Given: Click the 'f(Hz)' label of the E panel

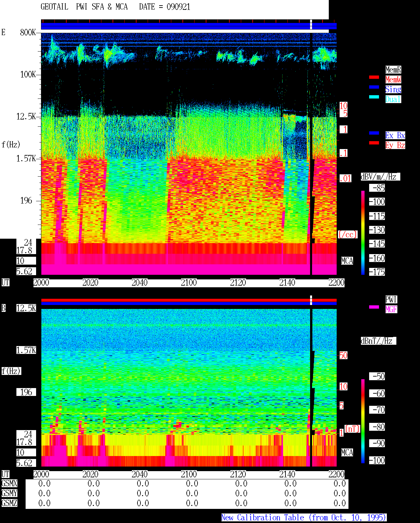Looking at the screenshot, I should pos(11,144).
